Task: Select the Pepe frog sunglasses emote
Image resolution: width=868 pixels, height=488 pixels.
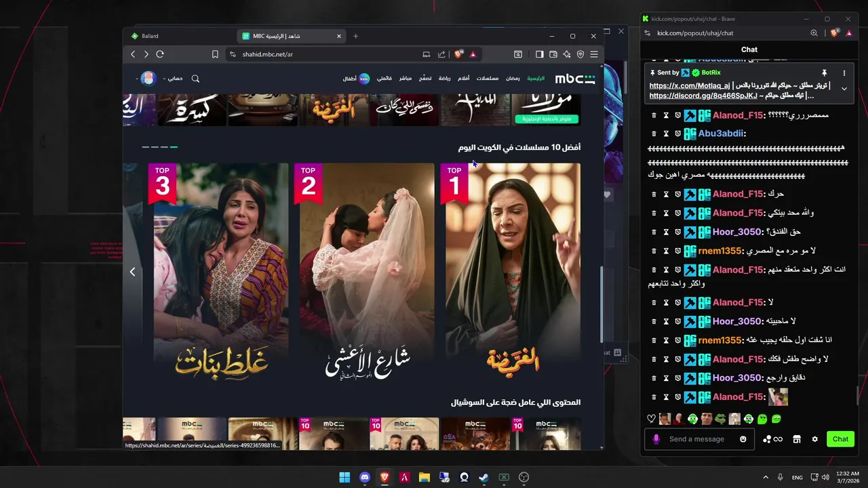Action: point(720,419)
